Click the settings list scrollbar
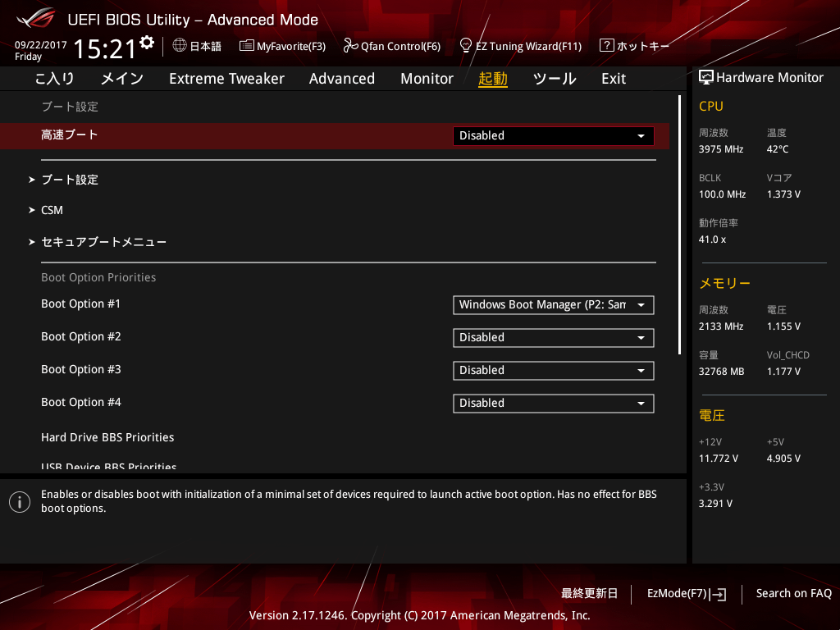Image resolution: width=840 pixels, height=630 pixels. click(679, 225)
